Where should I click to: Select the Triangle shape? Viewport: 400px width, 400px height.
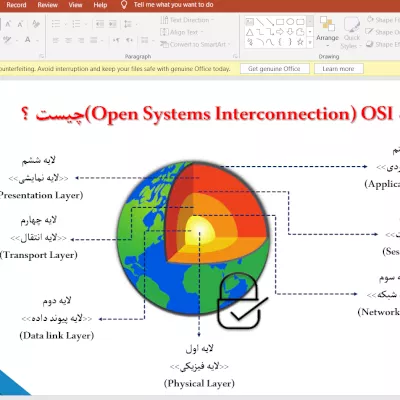click(249, 32)
